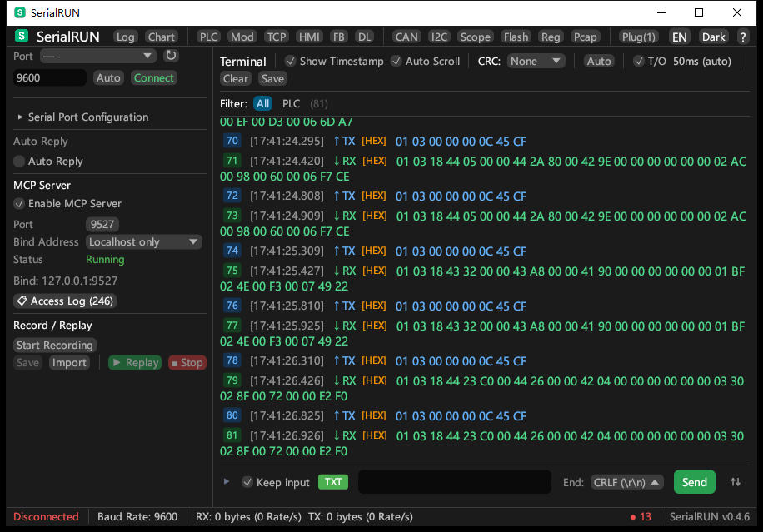Expand Serial Port Configuration section
The image size is (763, 532).
[82, 117]
